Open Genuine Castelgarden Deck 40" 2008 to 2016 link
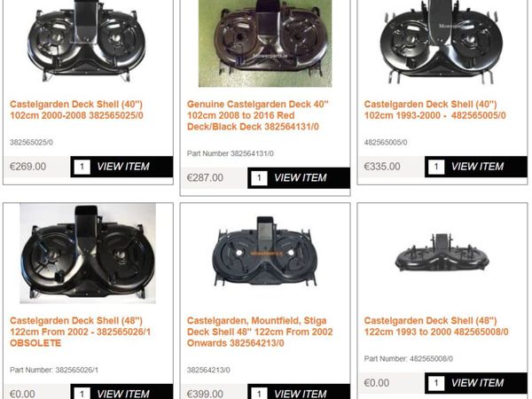The width and height of the screenshot is (532, 399). (x=258, y=115)
